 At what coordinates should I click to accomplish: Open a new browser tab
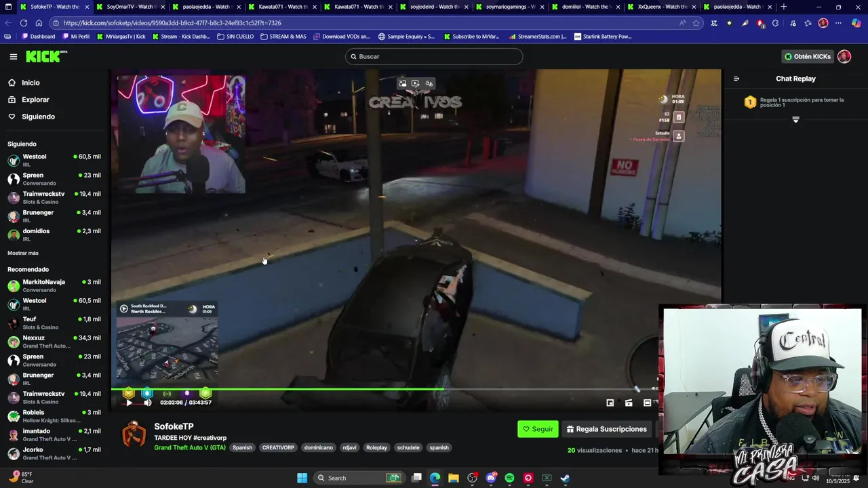point(784,7)
